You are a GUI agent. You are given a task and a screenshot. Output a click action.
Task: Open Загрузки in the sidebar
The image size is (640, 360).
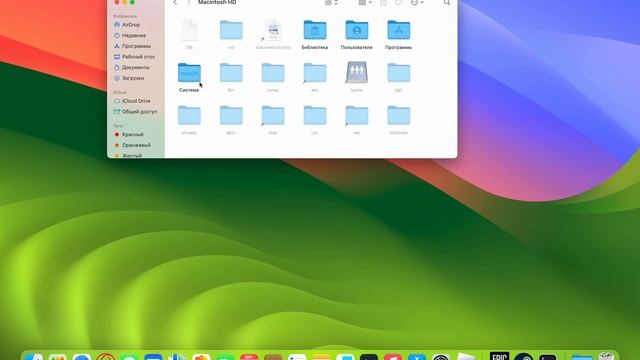pos(133,78)
